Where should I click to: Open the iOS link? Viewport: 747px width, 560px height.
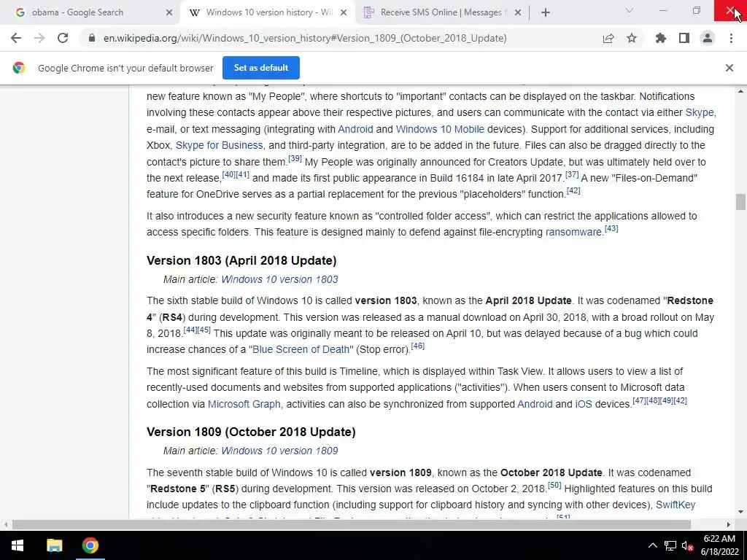[584, 404]
